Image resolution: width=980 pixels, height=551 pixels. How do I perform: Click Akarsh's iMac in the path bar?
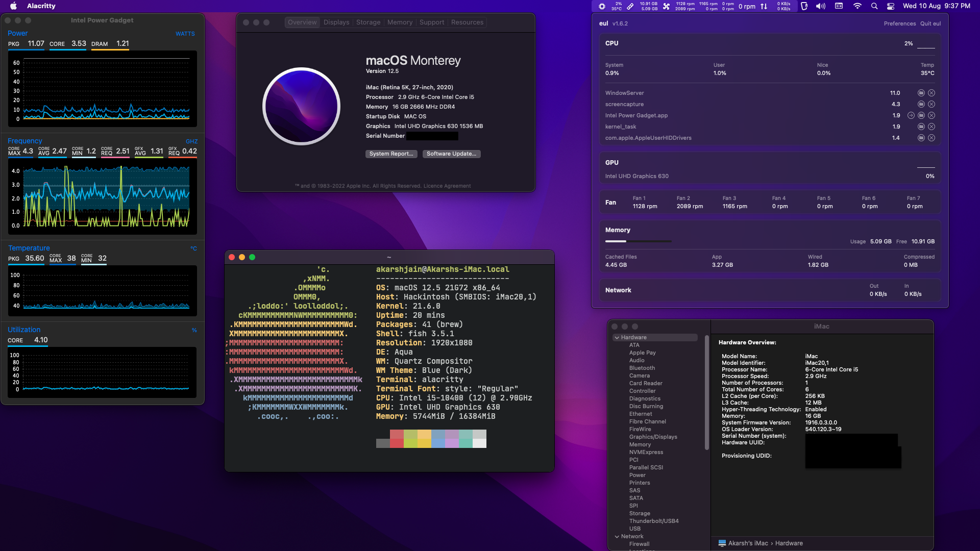pyautogui.click(x=743, y=543)
